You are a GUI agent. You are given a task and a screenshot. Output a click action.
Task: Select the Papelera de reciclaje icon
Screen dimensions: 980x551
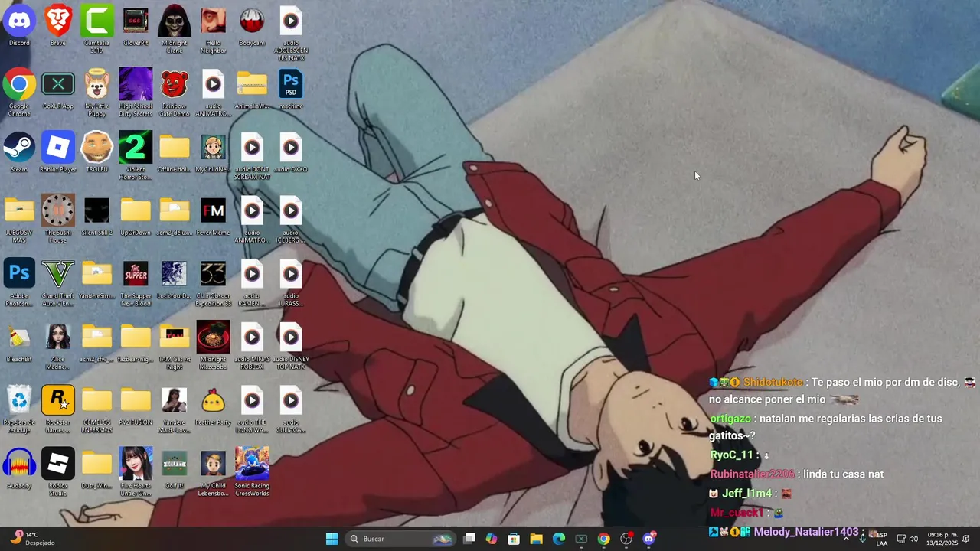pos(19,409)
